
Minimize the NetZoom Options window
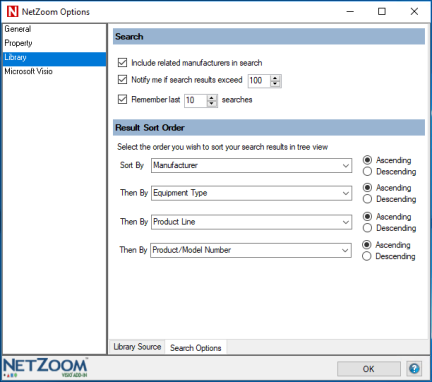click(350, 12)
